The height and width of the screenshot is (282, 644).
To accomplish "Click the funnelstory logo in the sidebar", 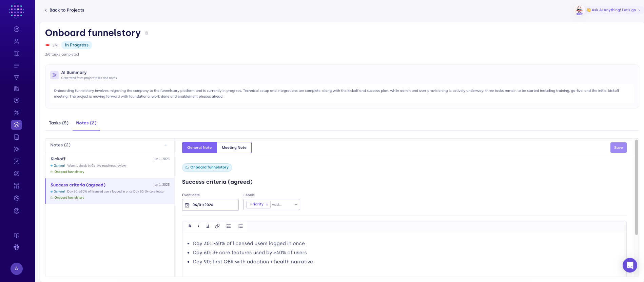I will pyautogui.click(x=16, y=11).
